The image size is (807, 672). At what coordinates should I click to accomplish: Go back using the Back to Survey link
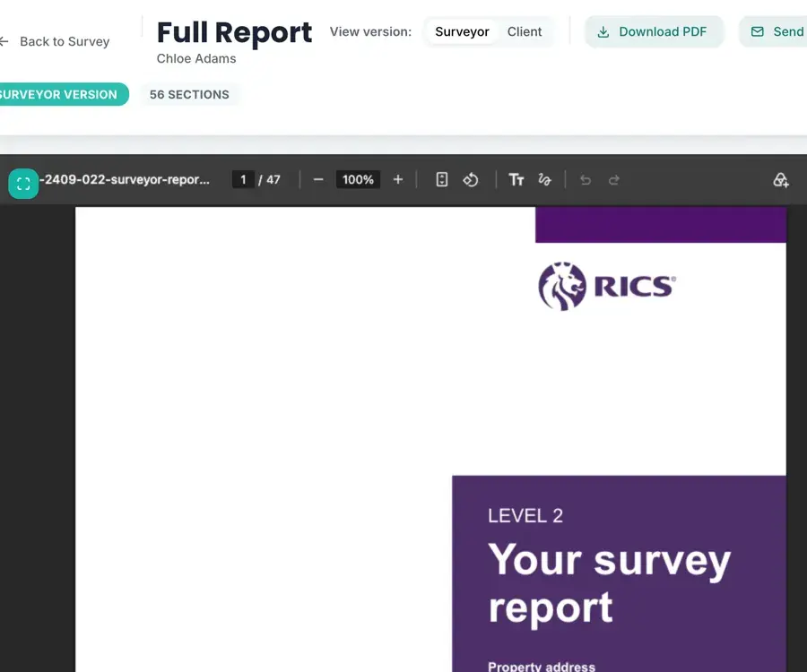(x=55, y=41)
